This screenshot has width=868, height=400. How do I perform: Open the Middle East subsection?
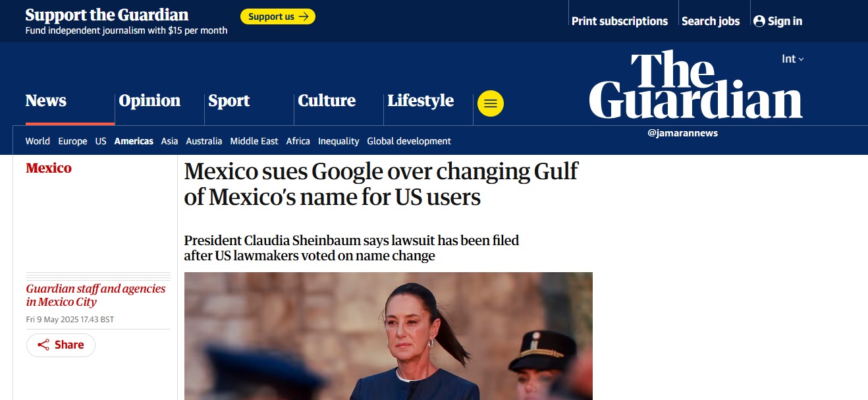pyautogui.click(x=254, y=141)
